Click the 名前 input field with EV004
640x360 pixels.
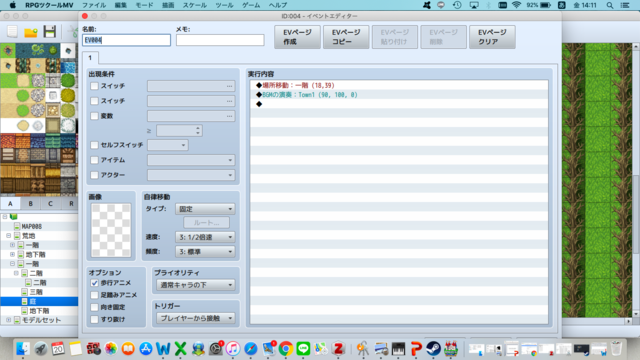[127, 40]
